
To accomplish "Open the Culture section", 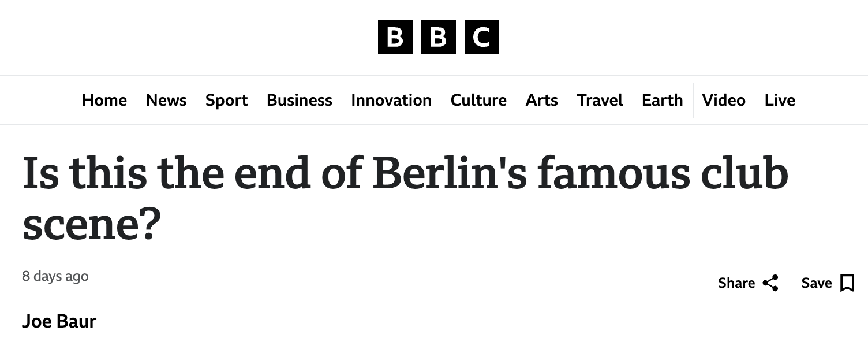I will point(478,100).
